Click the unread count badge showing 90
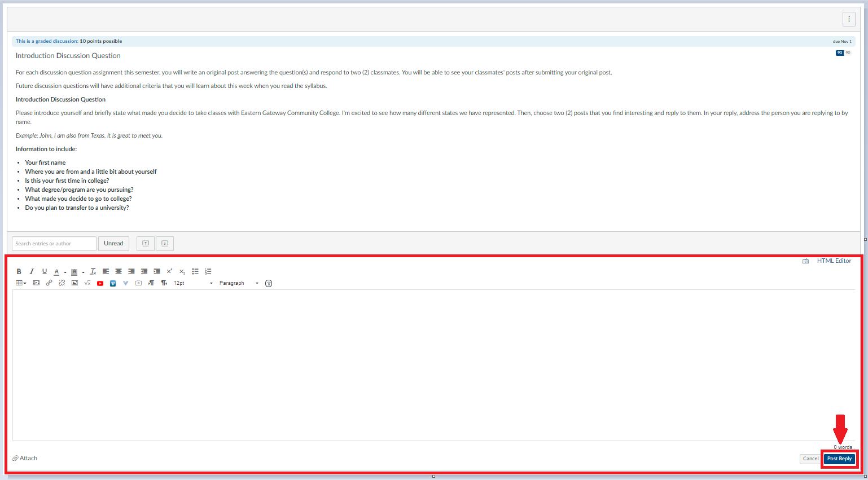This screenshot has height=480, width=868. coord(840,53)
